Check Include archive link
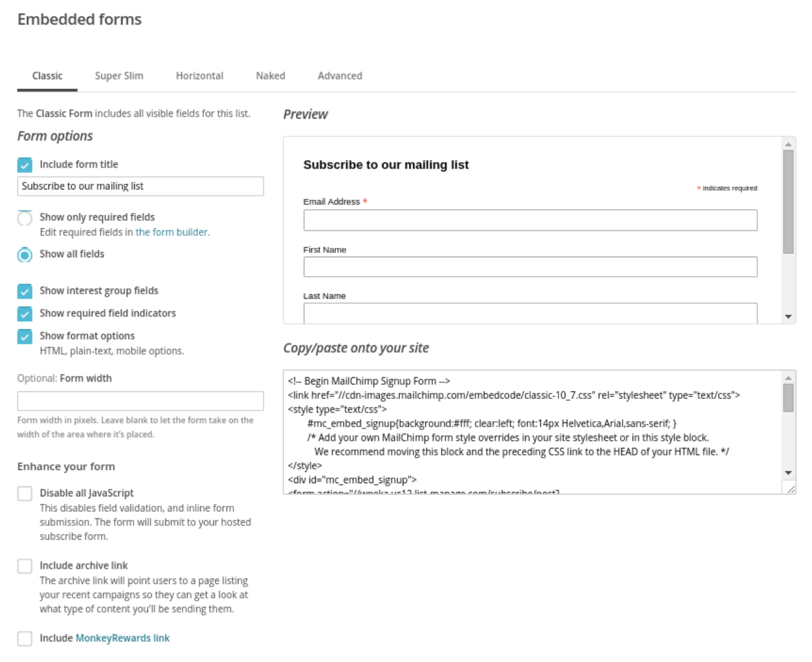 [x=24, y=565]
